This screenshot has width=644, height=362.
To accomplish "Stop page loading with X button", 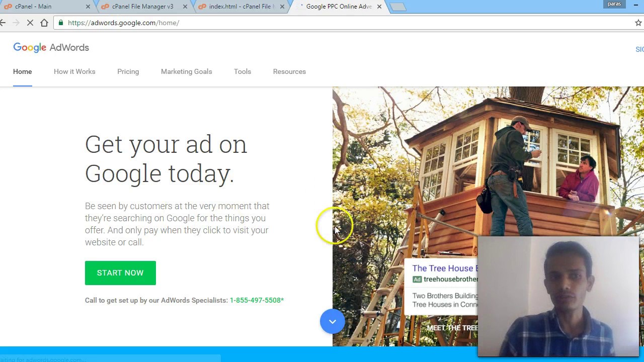I will tap(30, 23).
